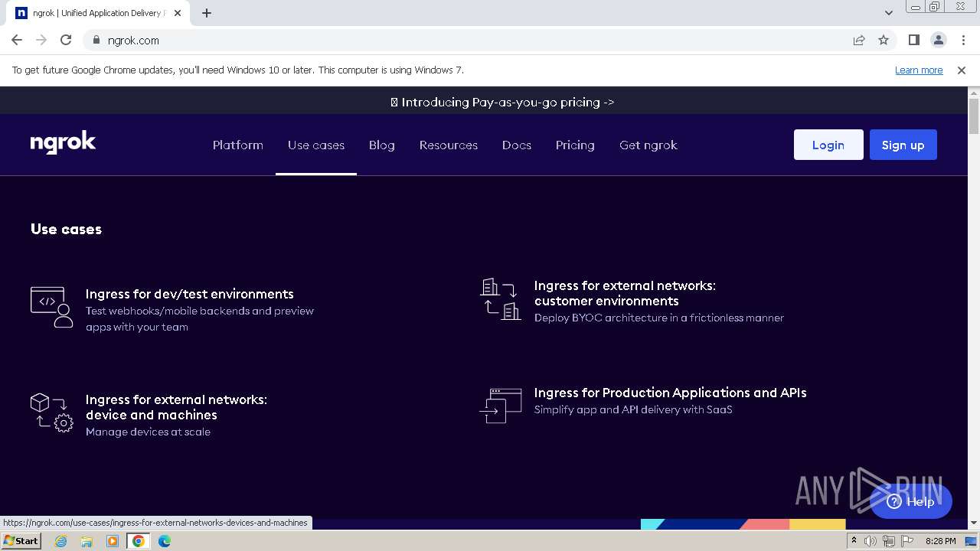Click the Learn more link
980x551 pixels.
click(x=919, y=70)
